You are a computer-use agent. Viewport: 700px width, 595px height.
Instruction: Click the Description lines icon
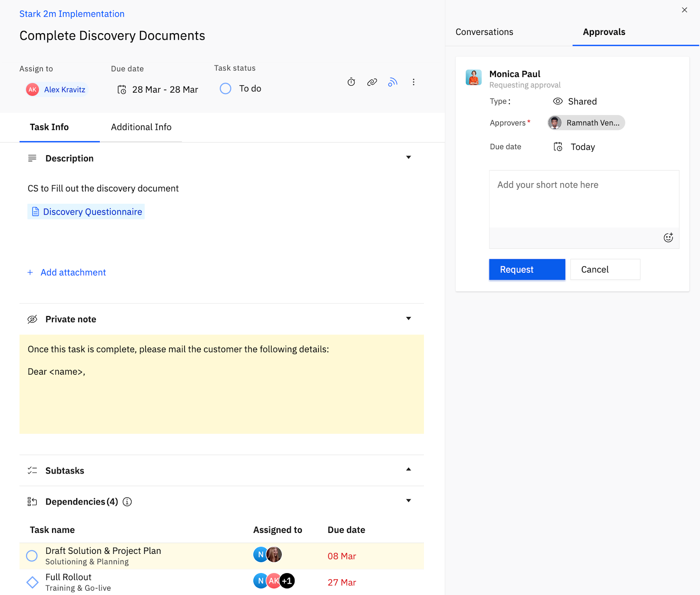(32, 158)
